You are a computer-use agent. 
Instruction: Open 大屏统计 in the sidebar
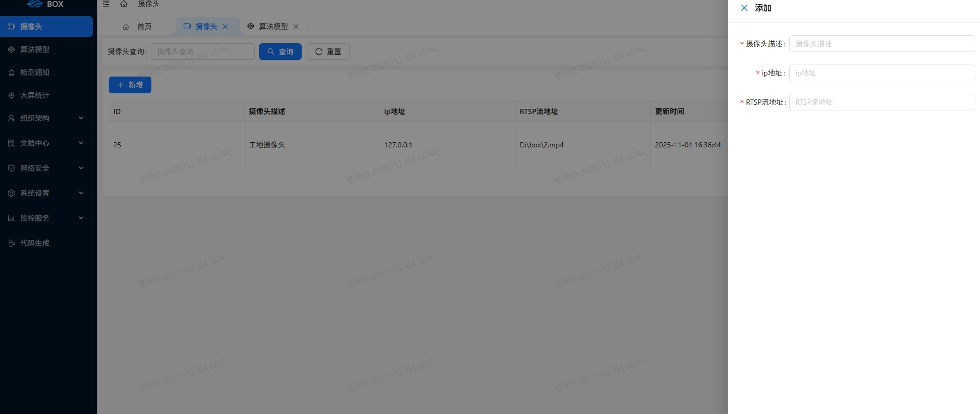pos(35,95)
